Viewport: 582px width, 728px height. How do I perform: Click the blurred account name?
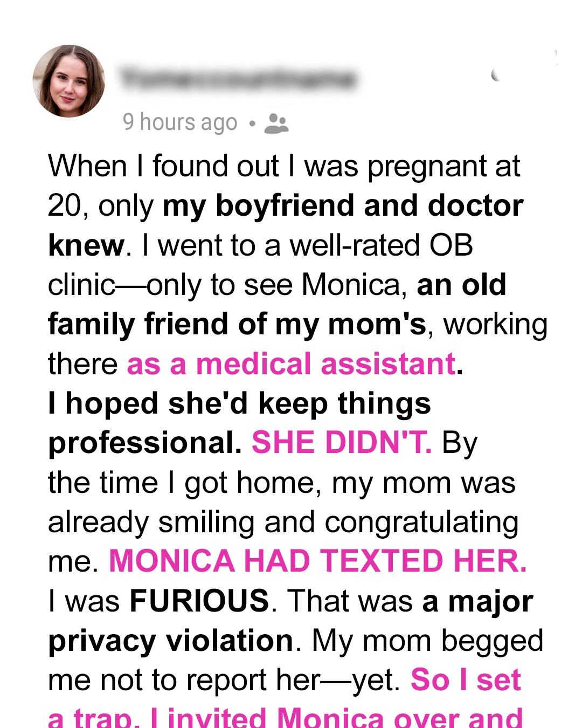(238, 79)
